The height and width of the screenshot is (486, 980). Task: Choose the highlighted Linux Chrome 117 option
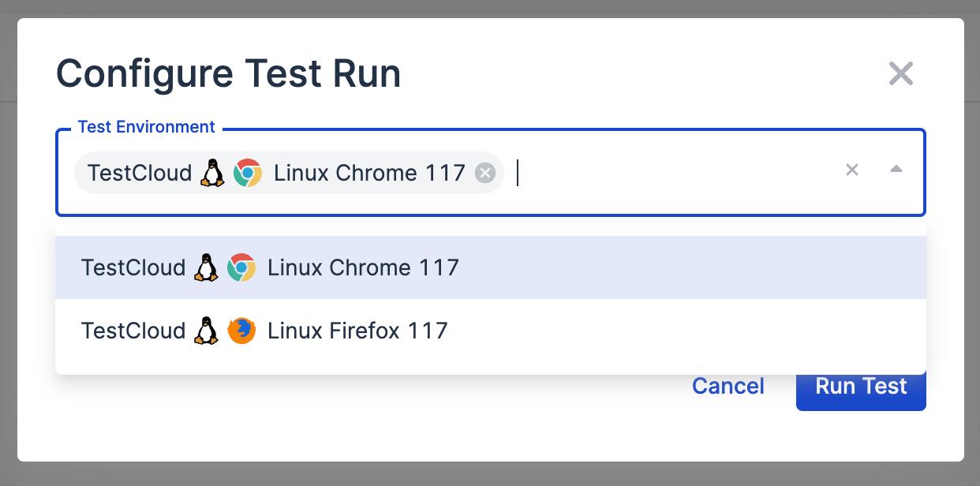(363, 267)
